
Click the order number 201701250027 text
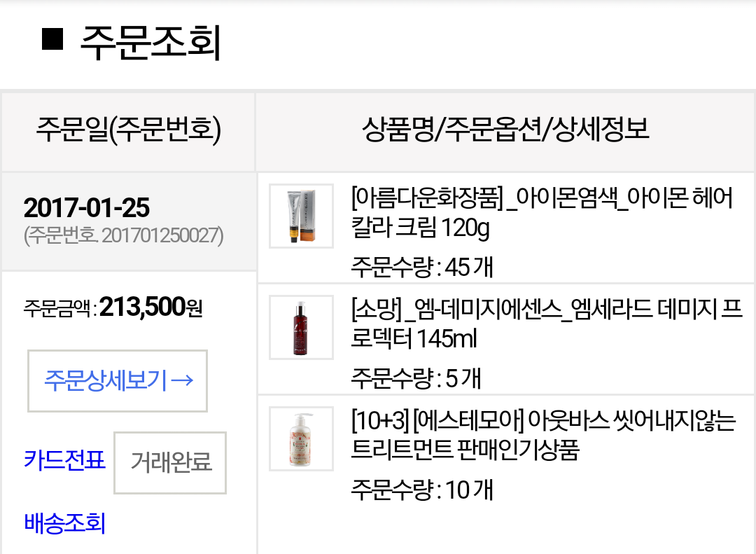[123, 235]
